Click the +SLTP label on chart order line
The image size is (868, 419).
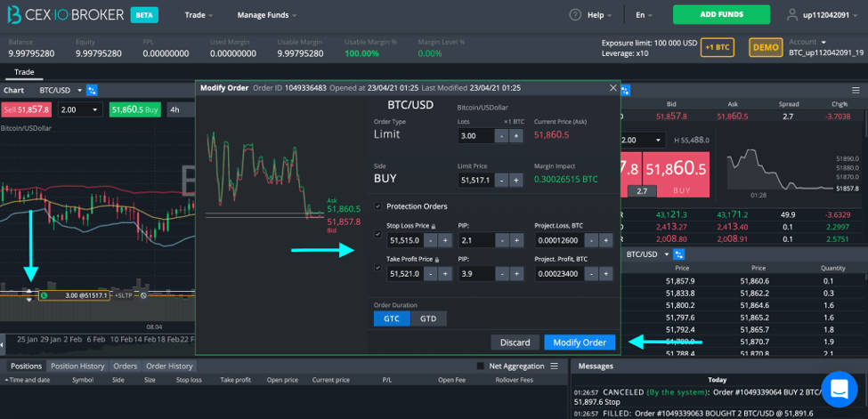[x=124, y=295]
